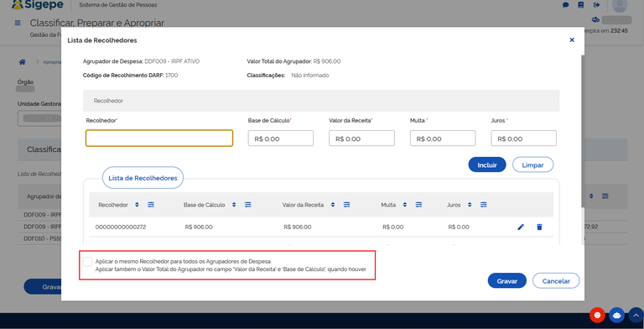The width and height of the screenshot is (644, 329).
Task: Close the Lista de Recolhedores dialog
Action: point(572,40)
